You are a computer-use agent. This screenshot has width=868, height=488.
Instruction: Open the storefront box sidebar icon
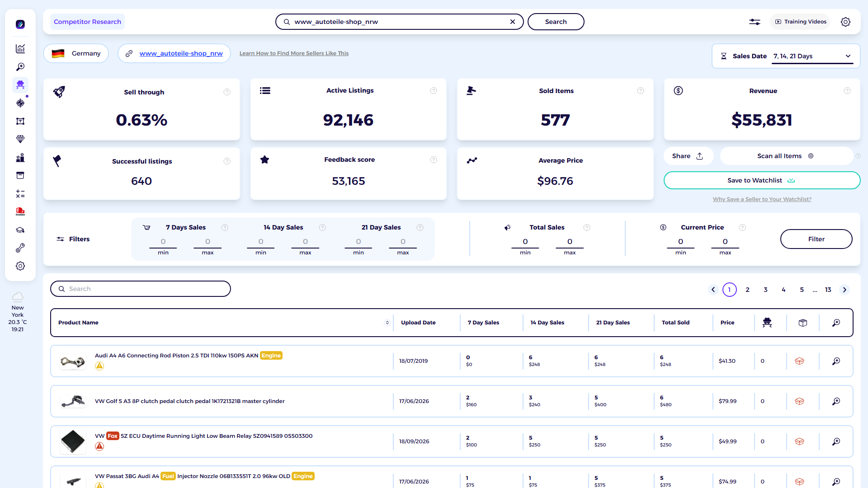point(20,175)
